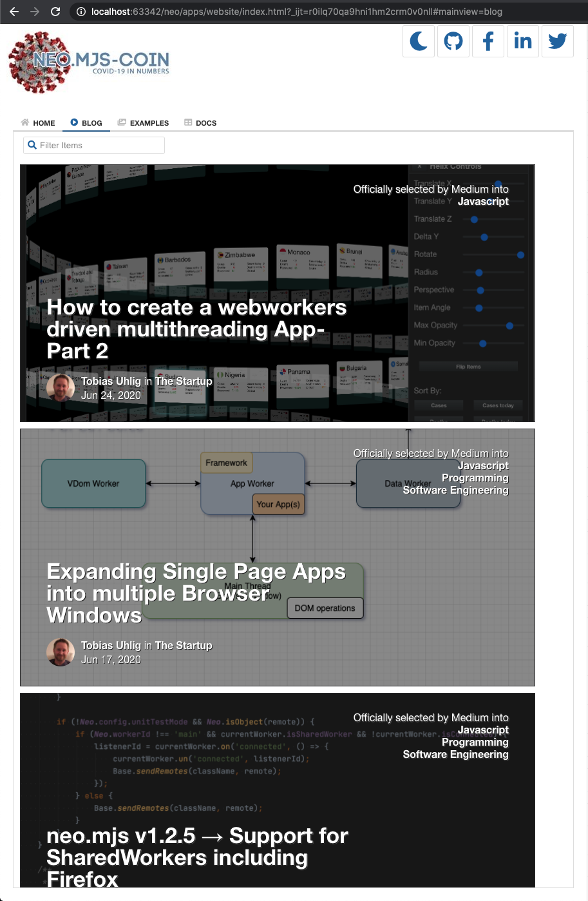The height and width of the screenshot is (901, 588).
Task: Click 'COVID-19 IN NUMBERS' tagline text
Action: click(x=131, y=71)
